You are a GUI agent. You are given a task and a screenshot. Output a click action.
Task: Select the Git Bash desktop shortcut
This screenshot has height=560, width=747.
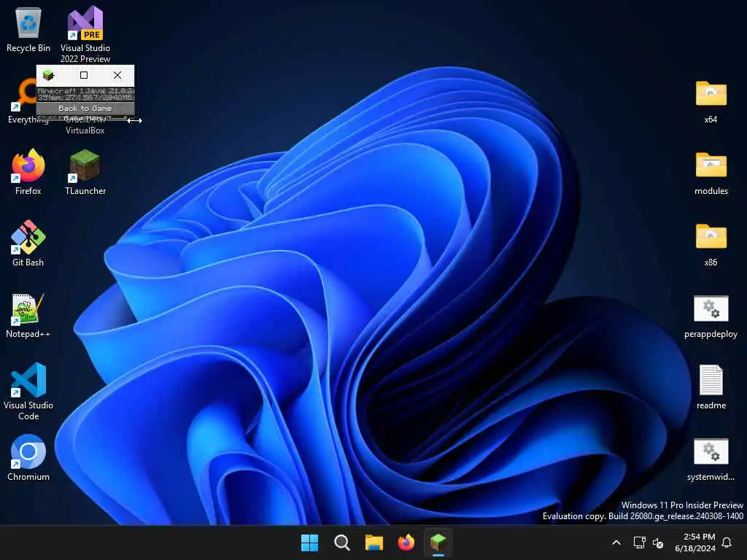(28, 244)
